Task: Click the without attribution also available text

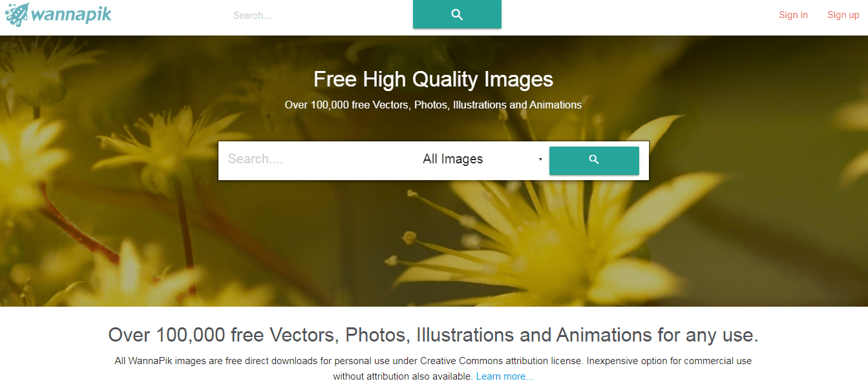Action: coord(403,376)
